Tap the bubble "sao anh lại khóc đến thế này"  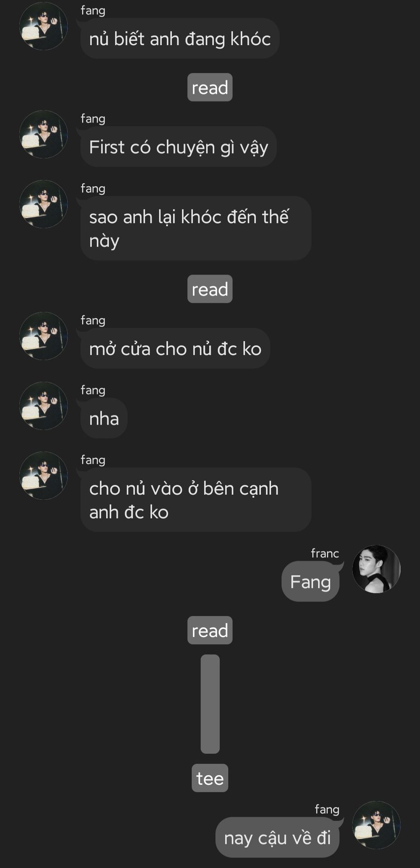coord(196,228)
